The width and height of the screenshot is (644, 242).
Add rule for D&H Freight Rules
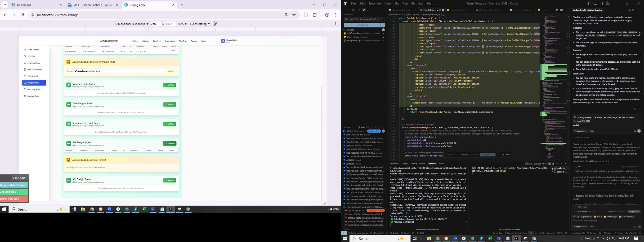pos(170,104)
